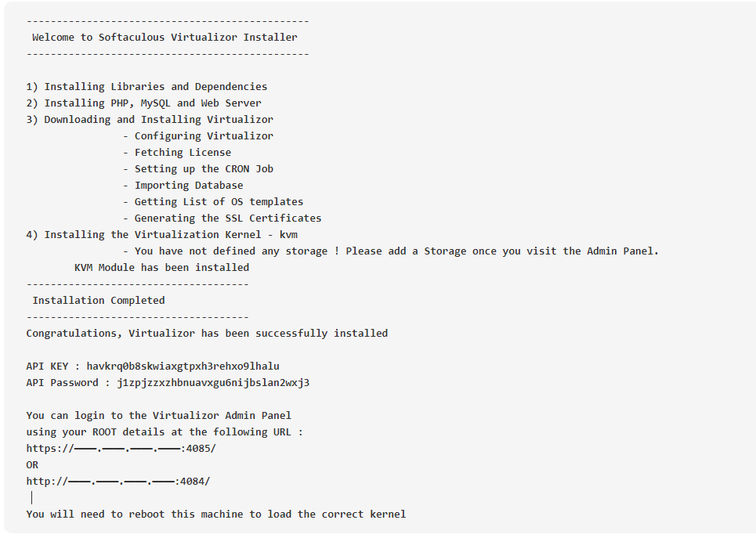Click the 'Installing PHP, MySQL and Web Server' line
This screenshot has height=538, width=756.
[143, 103]
